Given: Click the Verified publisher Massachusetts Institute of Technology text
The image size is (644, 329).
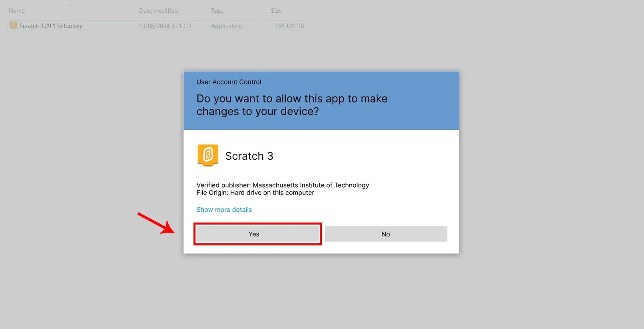Looking at the screenshot, I should point(283,185).
